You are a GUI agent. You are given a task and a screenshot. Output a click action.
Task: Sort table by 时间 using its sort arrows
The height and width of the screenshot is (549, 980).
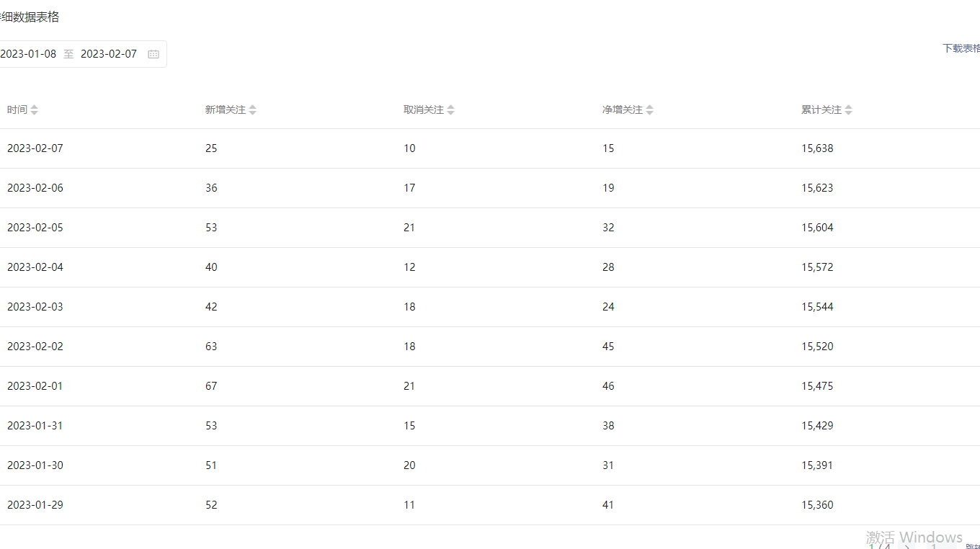pos(34,110)
